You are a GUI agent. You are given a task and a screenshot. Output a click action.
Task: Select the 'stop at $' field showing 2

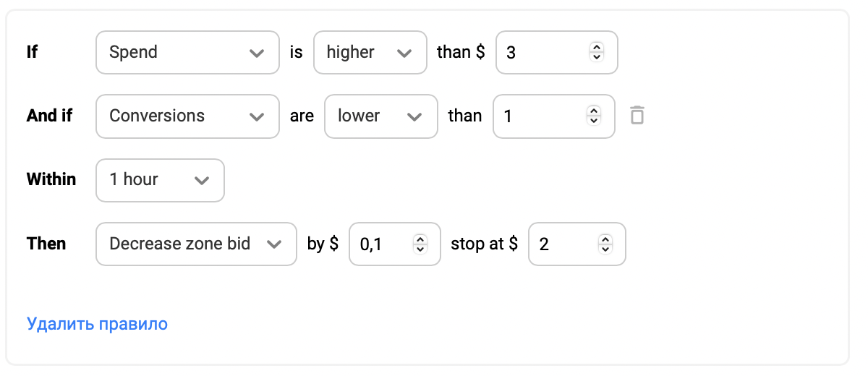577,244
